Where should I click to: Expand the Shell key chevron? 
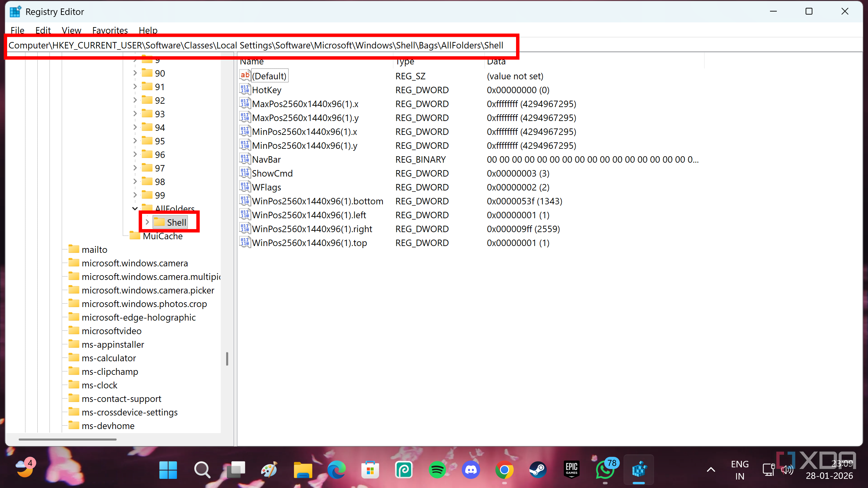pos(147,222)
